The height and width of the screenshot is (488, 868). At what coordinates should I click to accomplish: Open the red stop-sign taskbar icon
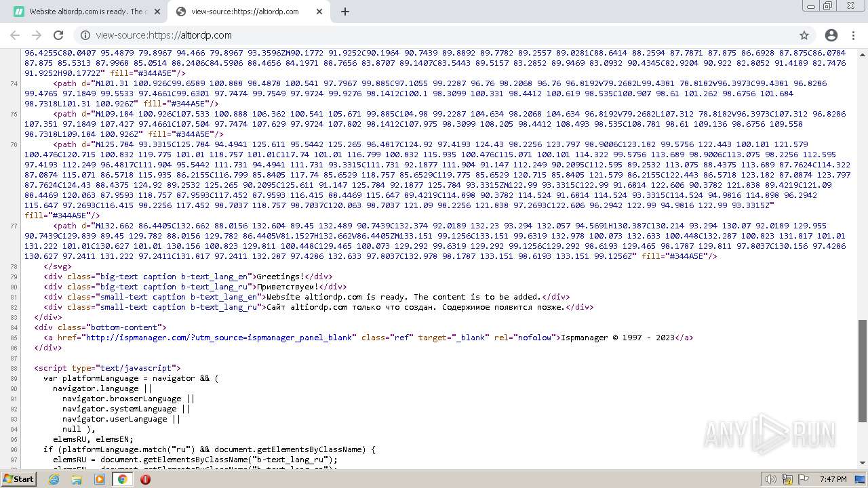145,479
